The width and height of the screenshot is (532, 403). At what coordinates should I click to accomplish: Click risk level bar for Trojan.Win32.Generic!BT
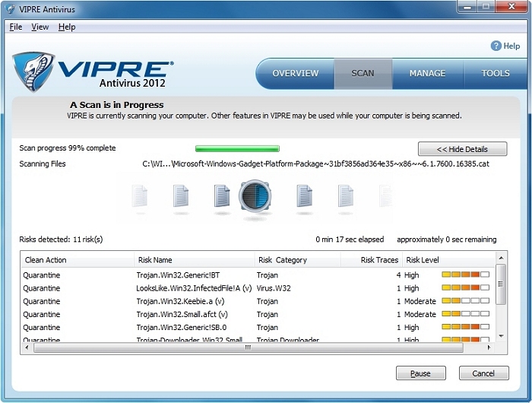pyautogui.click(x=465, y=274)
